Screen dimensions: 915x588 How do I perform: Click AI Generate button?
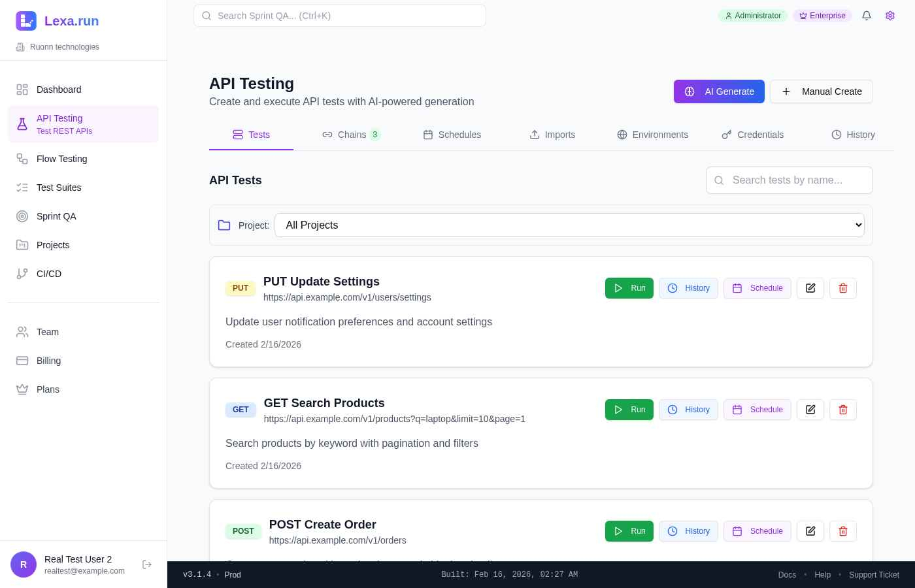[719, 91]
